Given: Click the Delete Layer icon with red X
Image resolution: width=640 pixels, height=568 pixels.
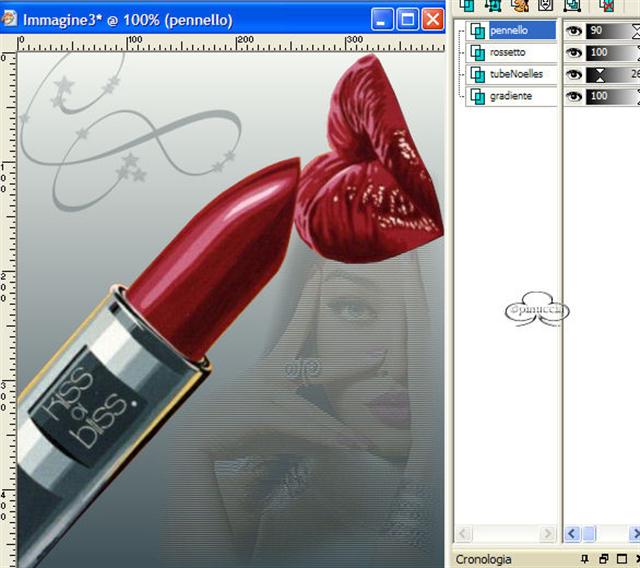Looking at the screenshot, I should click(607, 5).
